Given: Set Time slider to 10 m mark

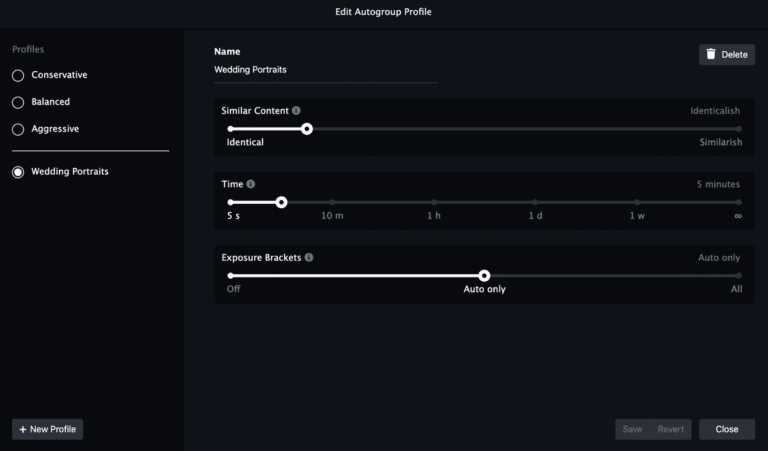Looking at the screenshot, I should click(x=332, y=202).
